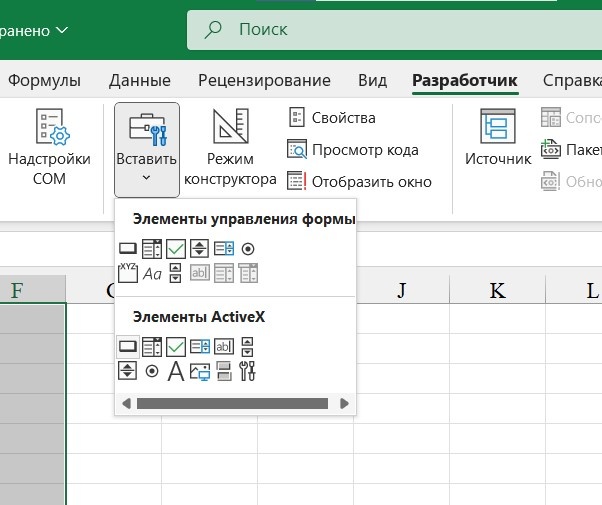Click Просмотр кода to view code
Screen dimensions: 602x505
click(x=353, y=150)
